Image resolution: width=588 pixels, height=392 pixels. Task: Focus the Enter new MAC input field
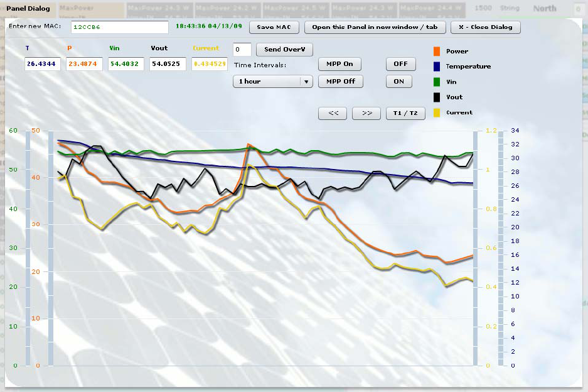(120, 27)
